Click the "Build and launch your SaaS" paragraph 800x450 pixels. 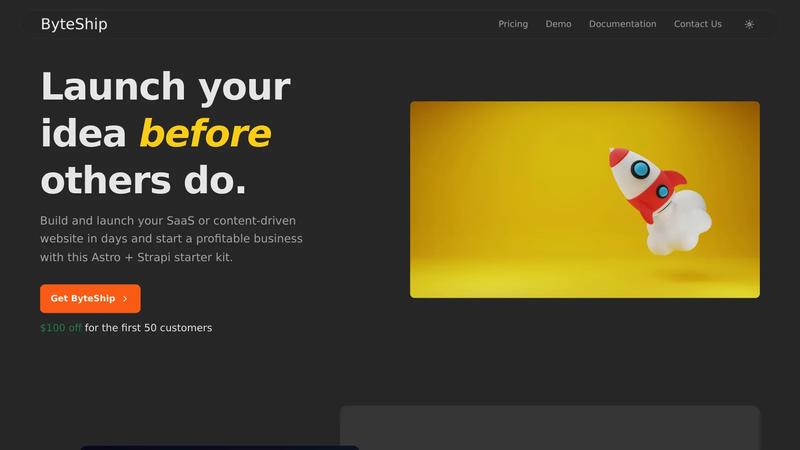pyautogui.click(x=171, y=239)
